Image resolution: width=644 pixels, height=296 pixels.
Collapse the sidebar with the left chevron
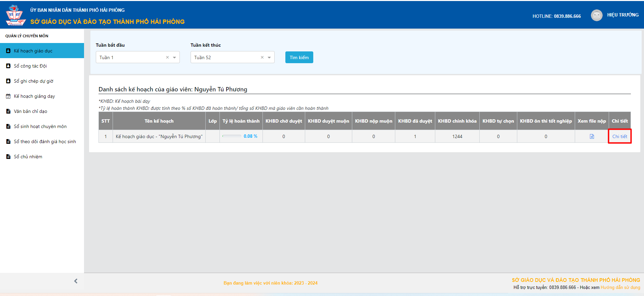point(76,281)
